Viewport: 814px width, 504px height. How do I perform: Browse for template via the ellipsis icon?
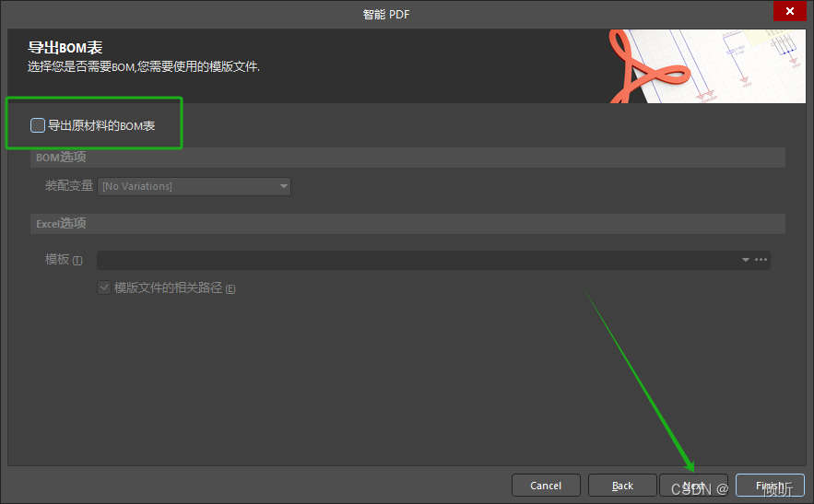coord(761,260)
